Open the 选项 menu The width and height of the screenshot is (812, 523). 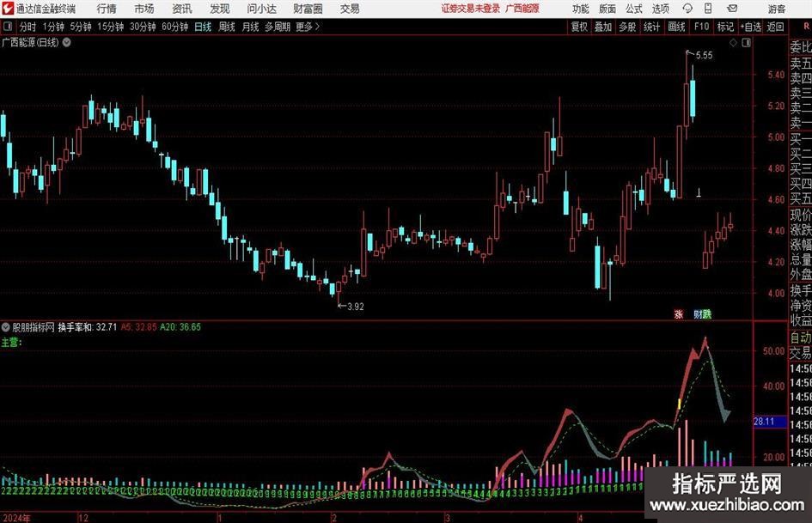coord(660,9)
